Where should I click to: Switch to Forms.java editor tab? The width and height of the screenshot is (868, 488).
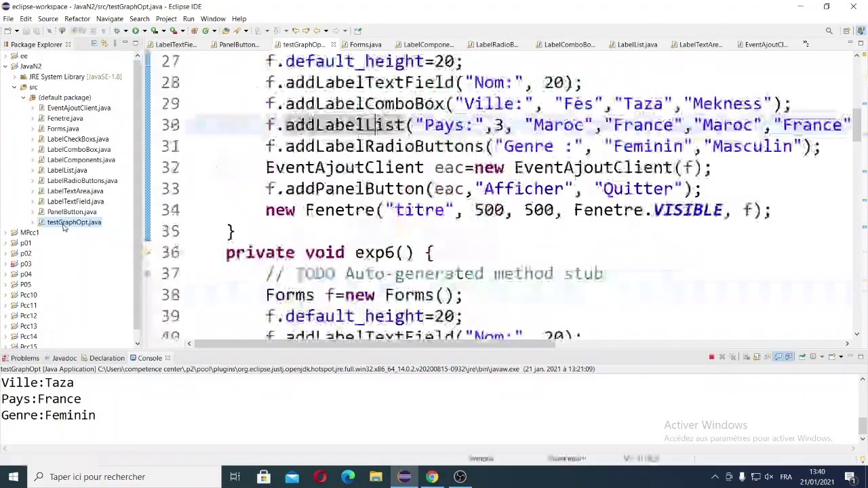[x=360, y=45]
